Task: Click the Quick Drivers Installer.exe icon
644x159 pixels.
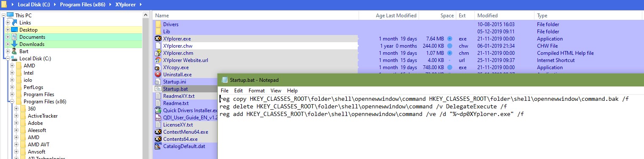Action: [158, 110]
